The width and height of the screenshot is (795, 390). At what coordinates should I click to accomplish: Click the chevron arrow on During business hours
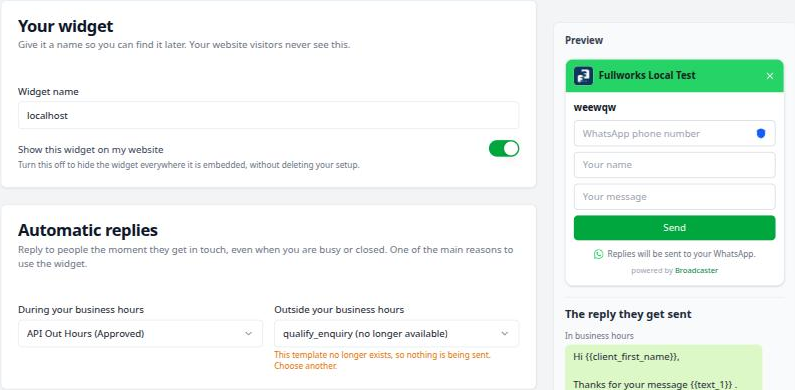248,333
